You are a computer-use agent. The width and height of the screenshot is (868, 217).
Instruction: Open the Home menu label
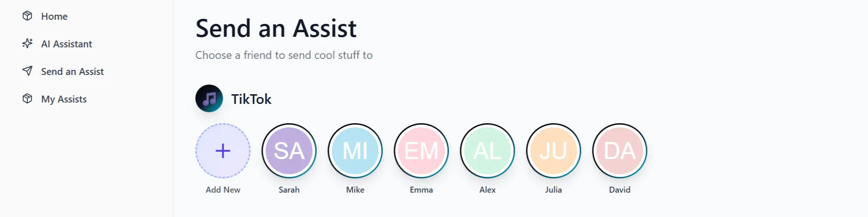(x=54, y=17)
